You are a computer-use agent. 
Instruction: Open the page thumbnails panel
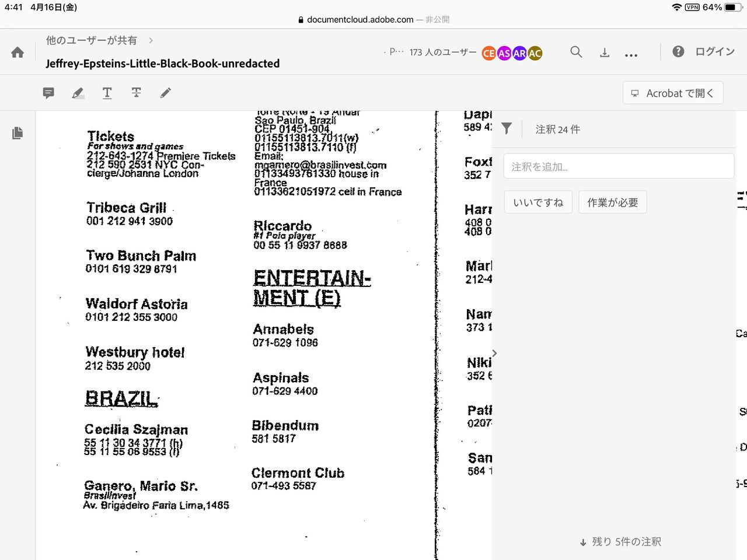click(18, 133)
